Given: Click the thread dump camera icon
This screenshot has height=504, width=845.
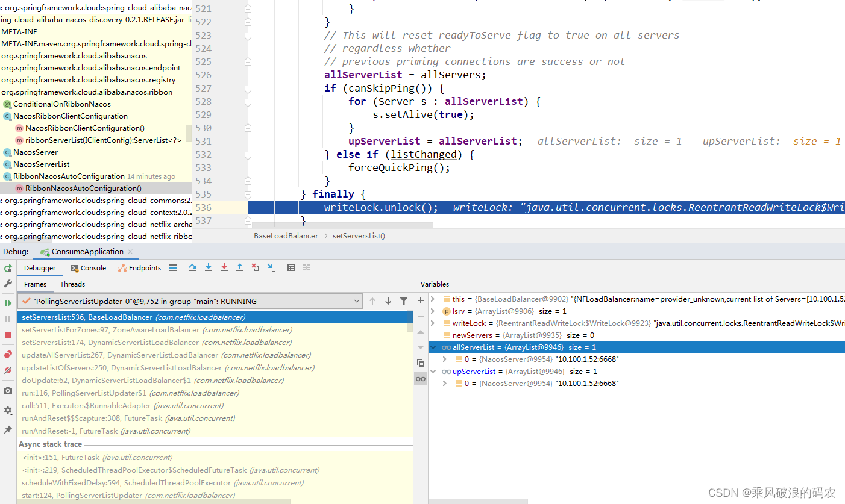Looking at the screenshot, I should tap(8, 390).
